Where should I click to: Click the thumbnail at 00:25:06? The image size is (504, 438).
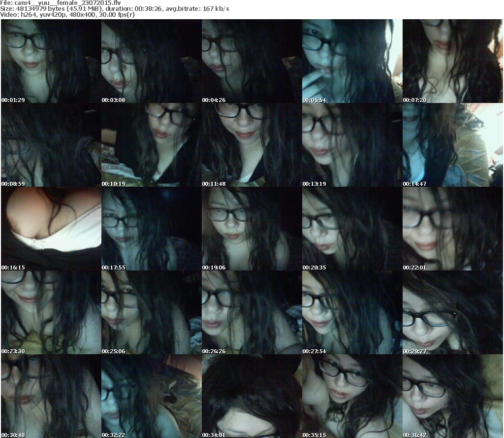tap(152, 312)
